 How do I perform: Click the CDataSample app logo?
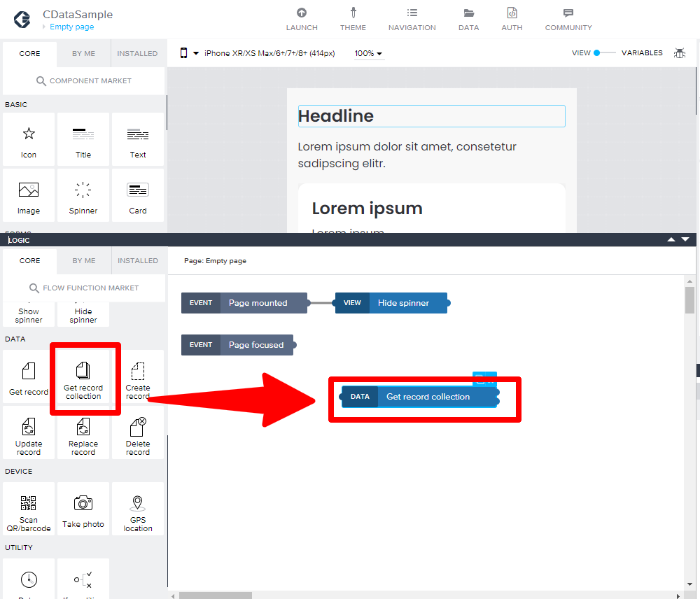pos(22,20)
